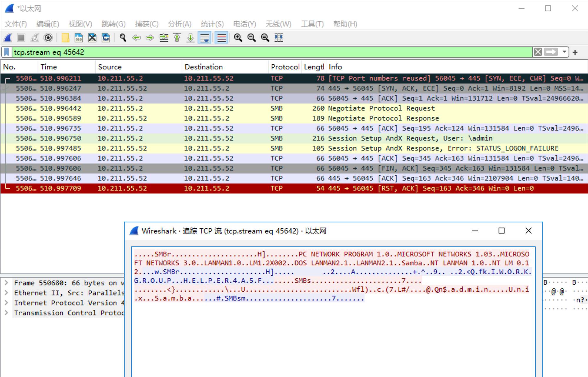This screenshot has height=377, width=588.
Task: Sort by the Source column header
Action: 138,67
